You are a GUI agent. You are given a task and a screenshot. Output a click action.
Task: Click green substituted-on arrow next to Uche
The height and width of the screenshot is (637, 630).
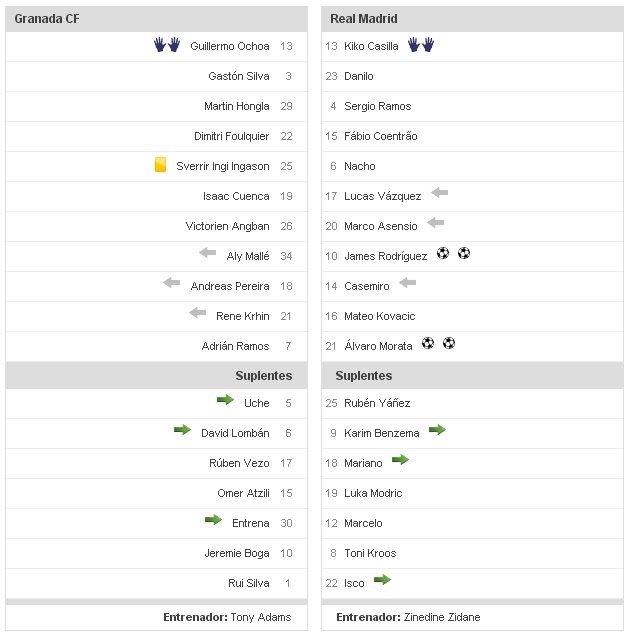[226, 400]
